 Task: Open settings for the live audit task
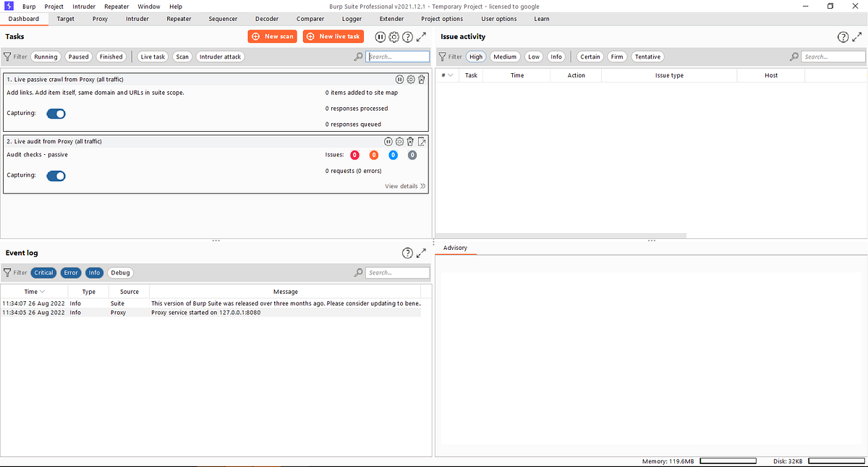(399, 141)
